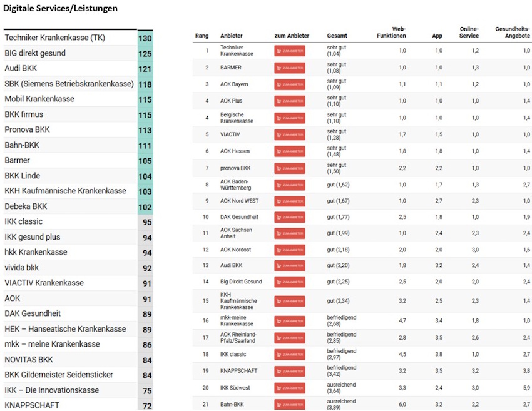
Task: Click the 'Zum Anbieter' button for Techniker Krankenkasse
Action: 289,51
